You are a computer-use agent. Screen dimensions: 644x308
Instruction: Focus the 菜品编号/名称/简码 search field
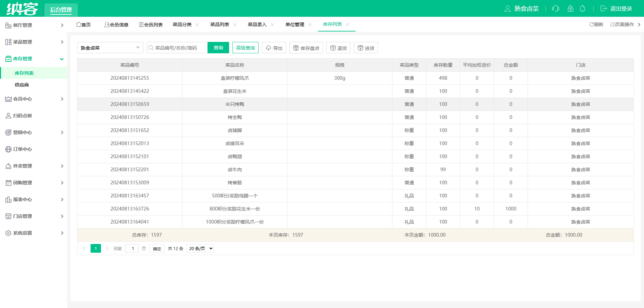(177, 48)
